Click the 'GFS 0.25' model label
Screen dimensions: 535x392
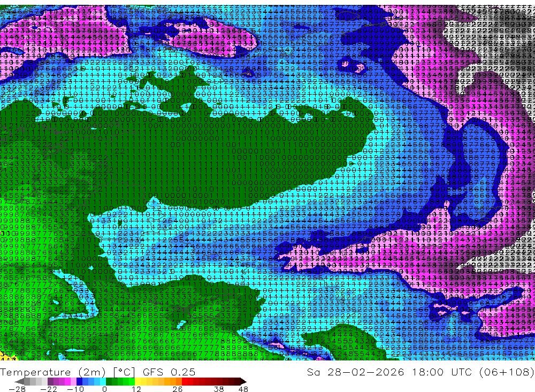(x=169, y=372)
